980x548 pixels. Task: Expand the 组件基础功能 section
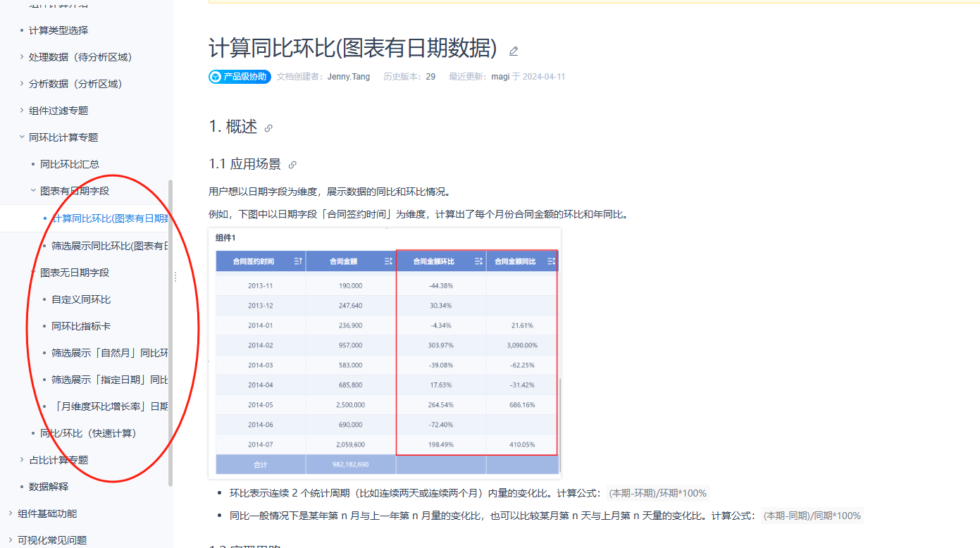(11, 513)
